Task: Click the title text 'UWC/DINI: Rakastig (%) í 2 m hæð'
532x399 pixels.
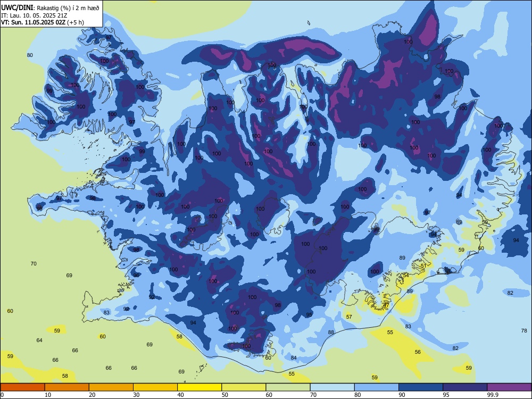Action: [x=50, y=8]
